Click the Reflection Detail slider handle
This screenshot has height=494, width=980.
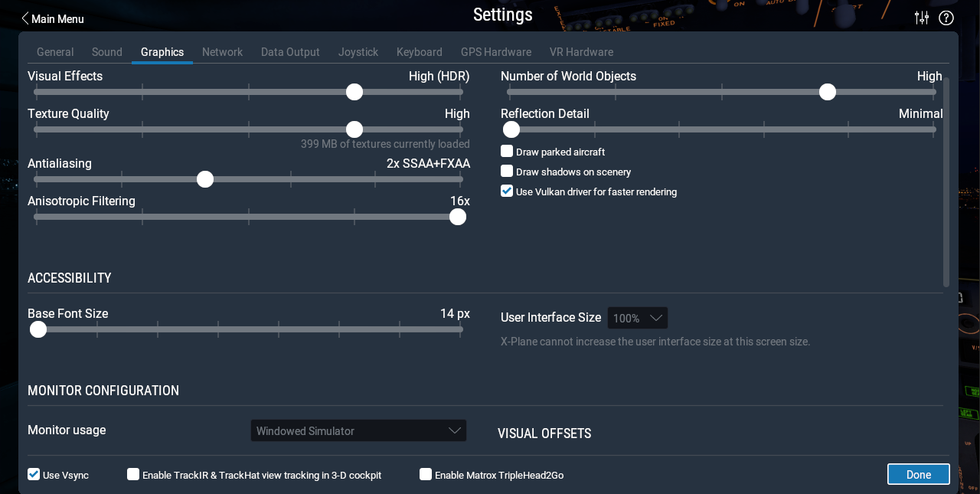coord(511,129)
